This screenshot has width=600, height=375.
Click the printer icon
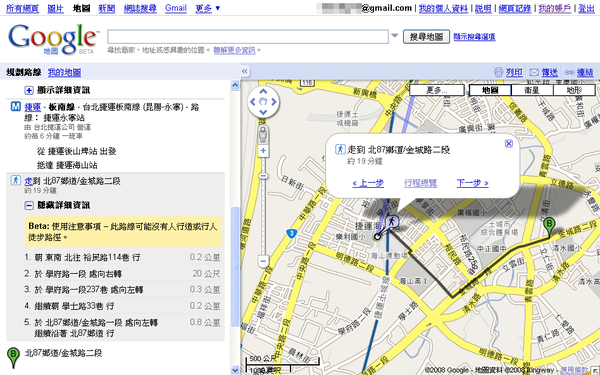point(498,72)
